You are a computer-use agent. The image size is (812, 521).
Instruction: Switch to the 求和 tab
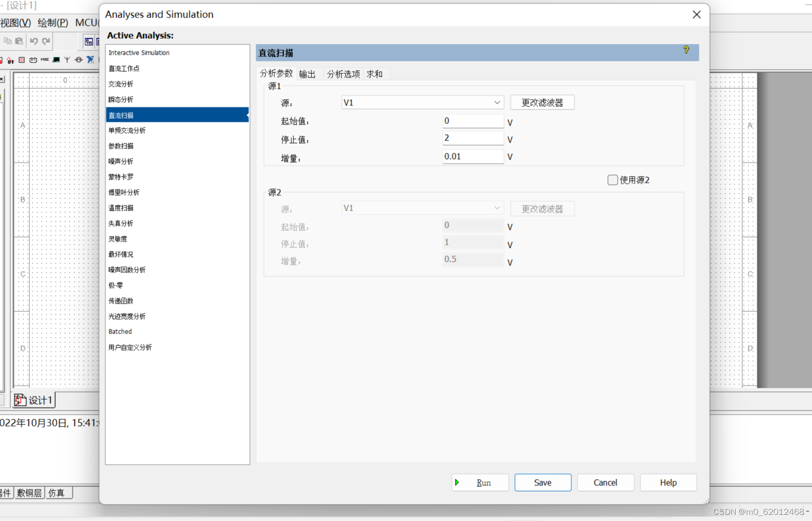[x=374, y=74]
